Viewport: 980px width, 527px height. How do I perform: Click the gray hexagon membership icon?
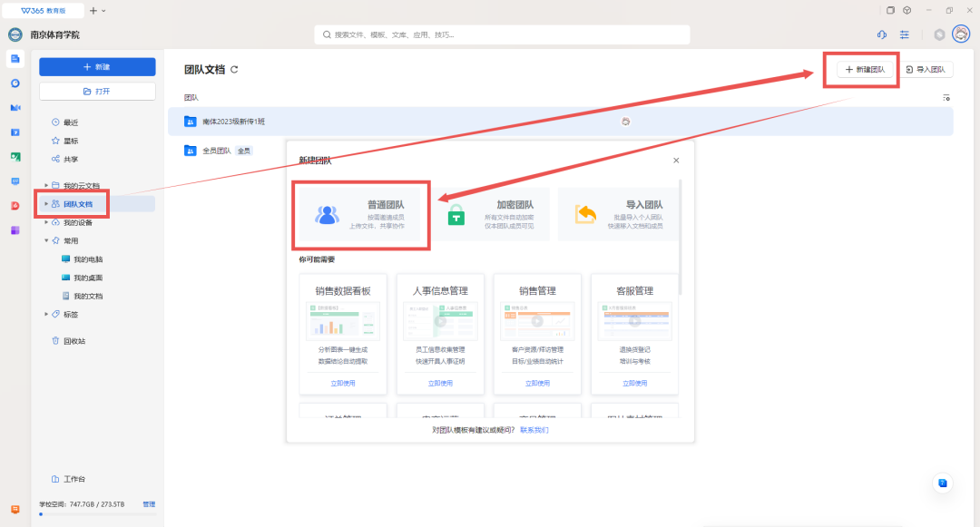[x=939, y=35]
